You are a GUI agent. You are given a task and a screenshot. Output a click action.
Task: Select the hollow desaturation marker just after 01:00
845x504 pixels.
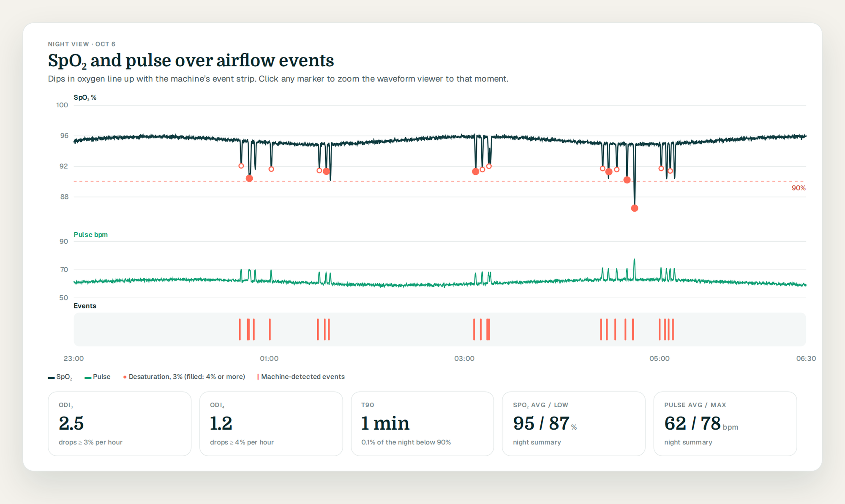[x=271, y=169]
